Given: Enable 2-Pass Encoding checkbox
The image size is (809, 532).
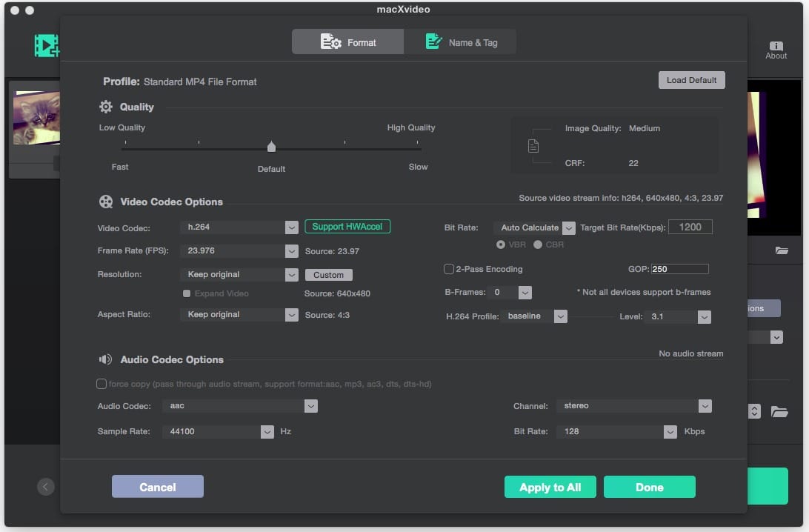Looking at the screenshot, I should click(449, 269).
